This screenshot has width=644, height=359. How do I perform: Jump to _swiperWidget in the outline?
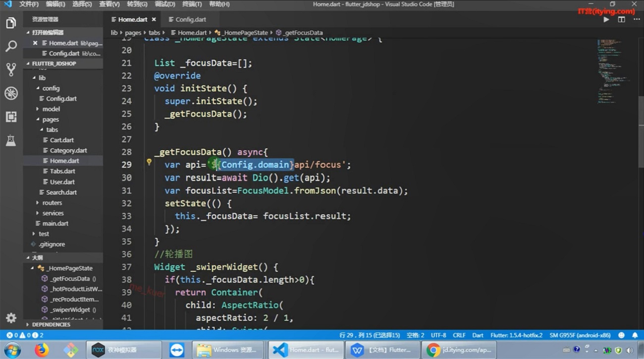(x=70, y=310)
